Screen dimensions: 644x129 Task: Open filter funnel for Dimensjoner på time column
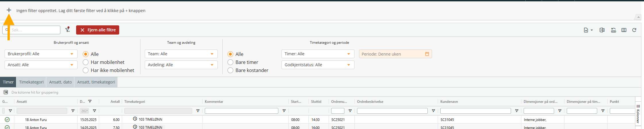tap(603, 111)
